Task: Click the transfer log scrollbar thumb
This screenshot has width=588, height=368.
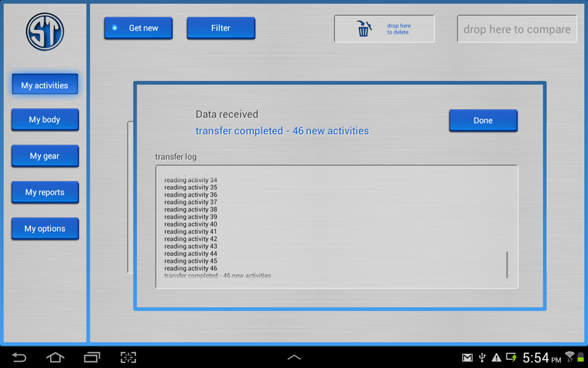Action: click(x=507, y=264)
